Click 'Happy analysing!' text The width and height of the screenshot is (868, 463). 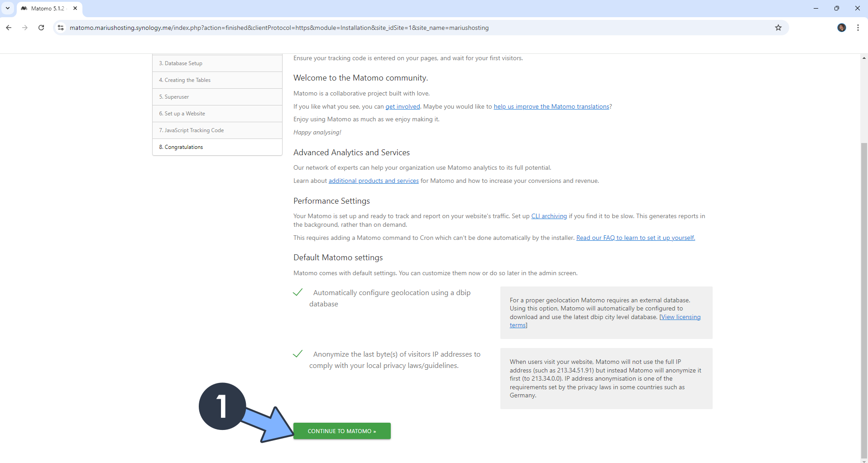pos(317,132)
